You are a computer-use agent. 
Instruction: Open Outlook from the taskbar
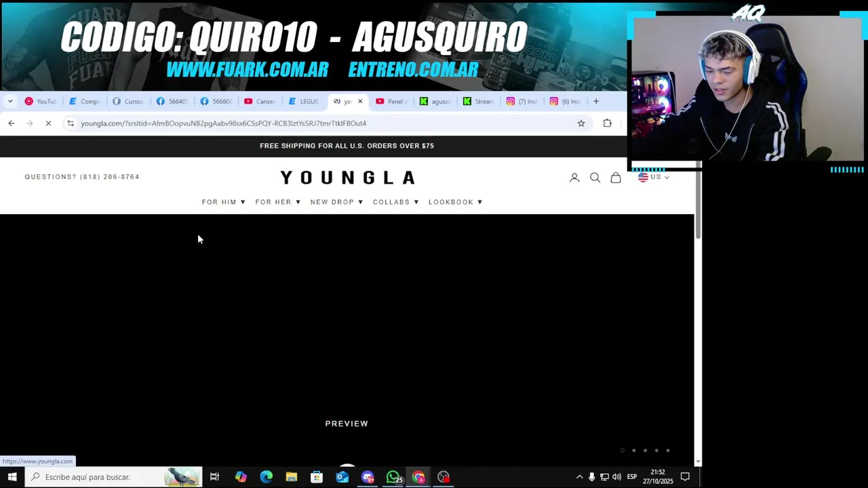[342, 477]
